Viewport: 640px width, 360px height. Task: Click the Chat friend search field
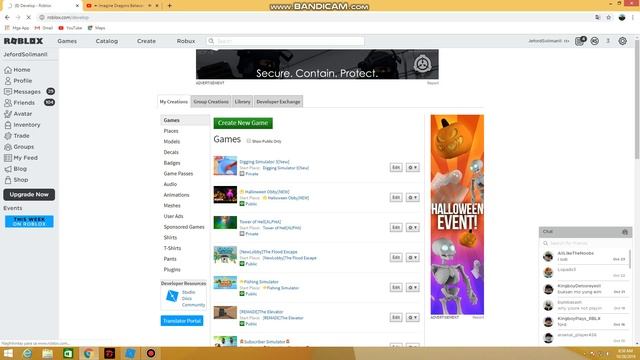click(585, 243)
